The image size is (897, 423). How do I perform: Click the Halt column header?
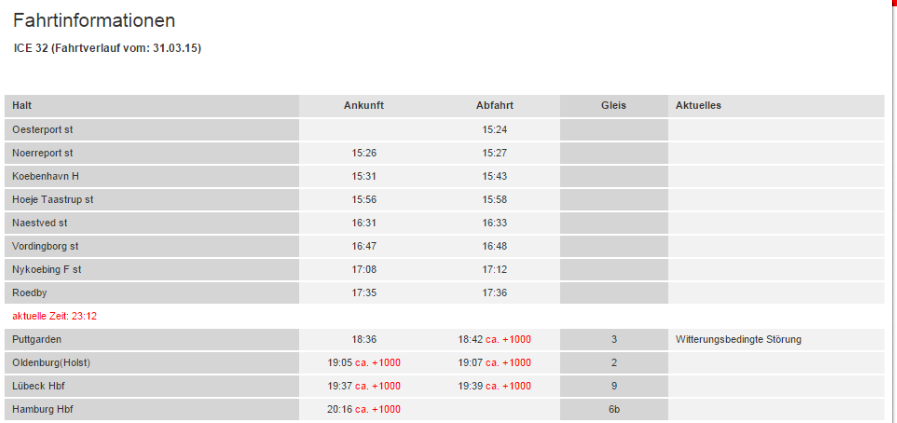click(x=20, y=106)
